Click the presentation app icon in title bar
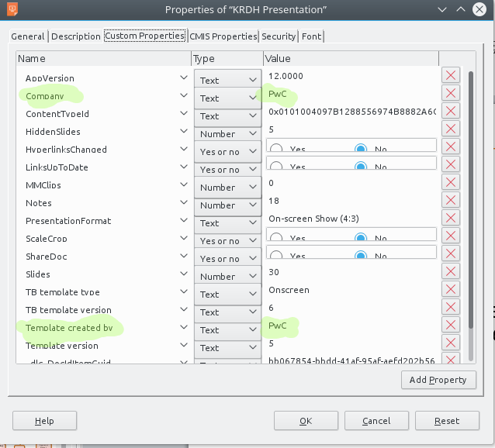 (12, 9)
